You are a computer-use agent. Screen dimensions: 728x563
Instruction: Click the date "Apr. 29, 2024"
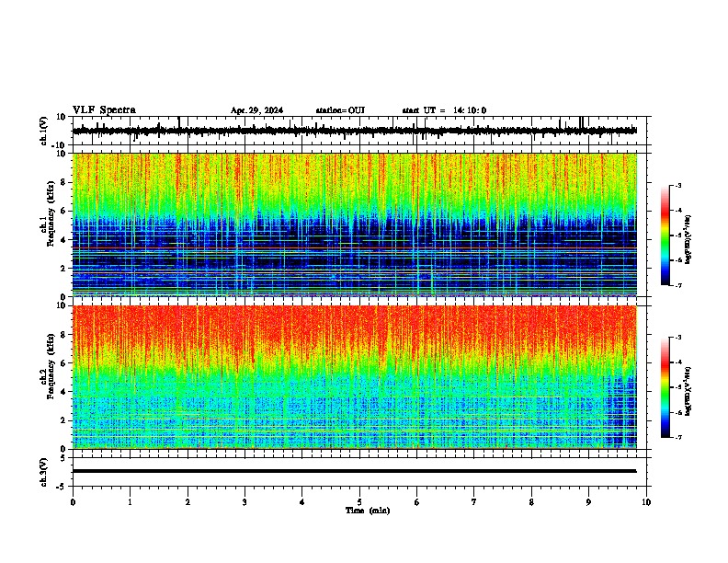point(256,110)
